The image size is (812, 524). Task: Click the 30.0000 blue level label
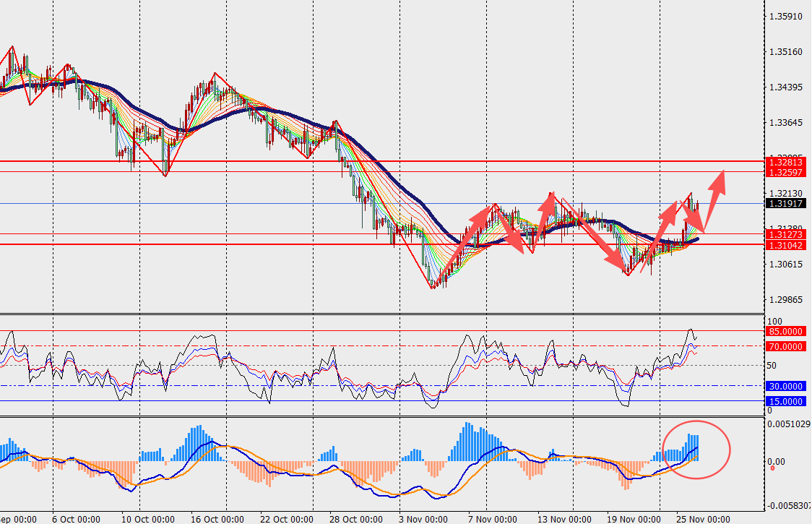[785, 387]
